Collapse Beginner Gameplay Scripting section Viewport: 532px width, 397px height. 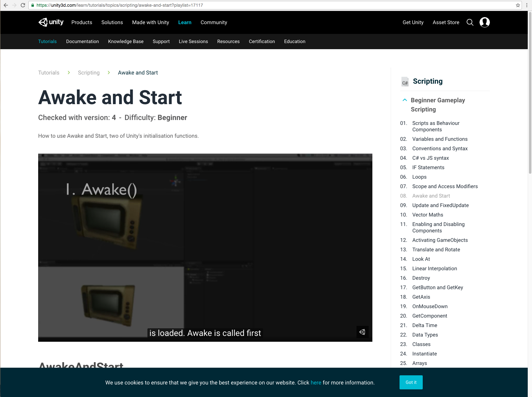pos(405,100)
